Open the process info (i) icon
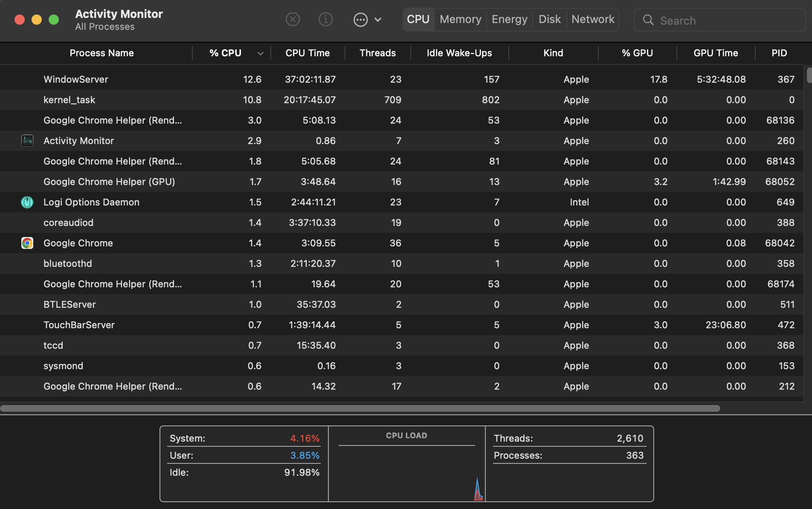Screen dimensions: 812x509 pyautogui.click(x=326, y=20)
